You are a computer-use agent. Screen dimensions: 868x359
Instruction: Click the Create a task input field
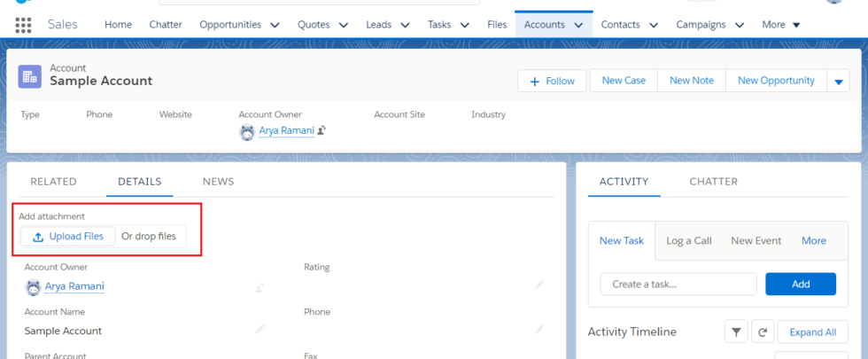tap(678, 284)
